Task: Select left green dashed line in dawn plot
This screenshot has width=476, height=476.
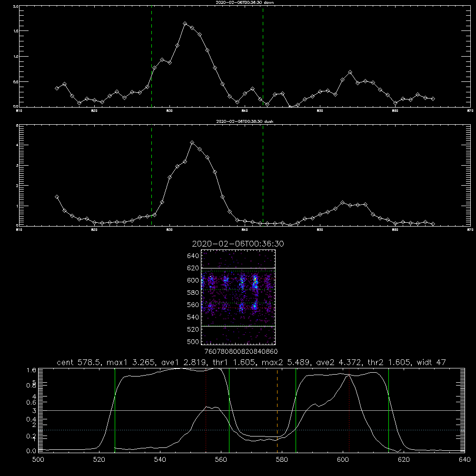Action: tap(151, 57)
